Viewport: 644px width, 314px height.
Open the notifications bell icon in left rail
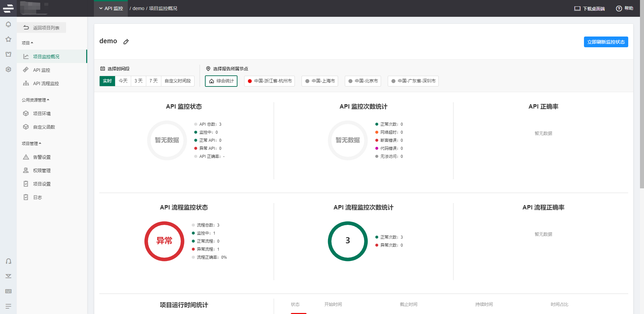tap(8, 24)
